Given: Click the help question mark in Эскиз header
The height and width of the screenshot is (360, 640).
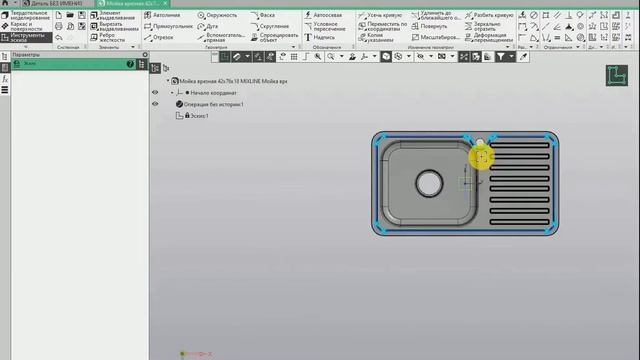Looking at the screenshot, I should tap(130, 64).
